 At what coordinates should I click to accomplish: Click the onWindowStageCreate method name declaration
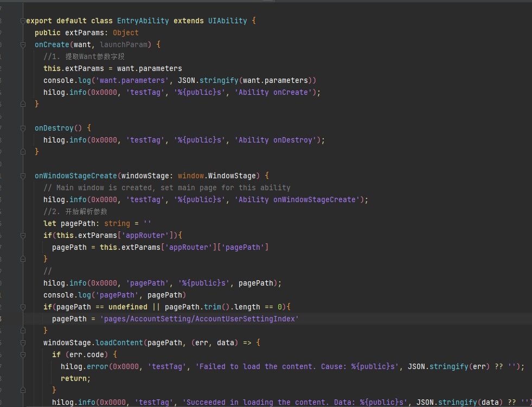click(76, 176)
